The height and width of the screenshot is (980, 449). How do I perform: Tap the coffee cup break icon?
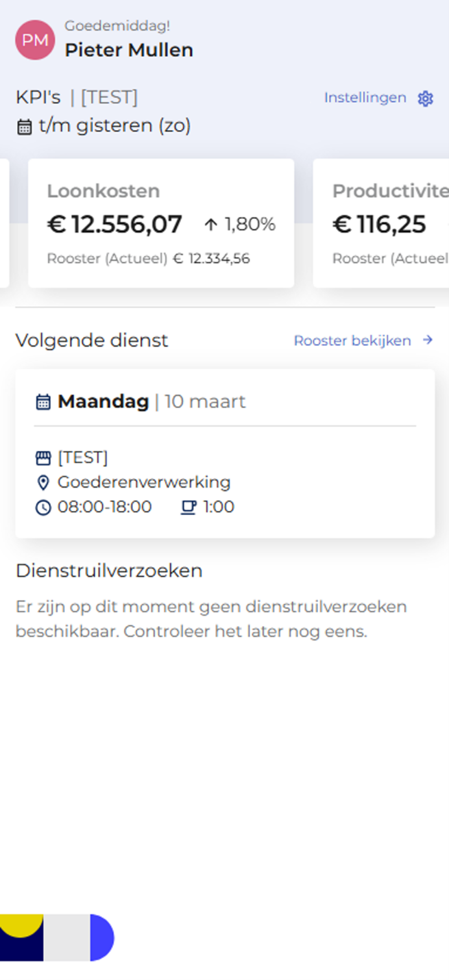[189, 507]
